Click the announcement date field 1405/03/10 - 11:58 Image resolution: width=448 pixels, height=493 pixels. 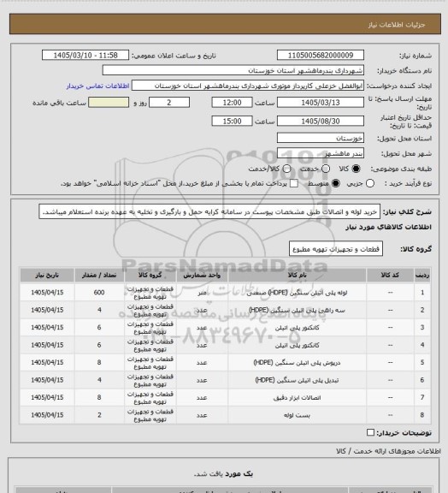[x=85, y=55]
